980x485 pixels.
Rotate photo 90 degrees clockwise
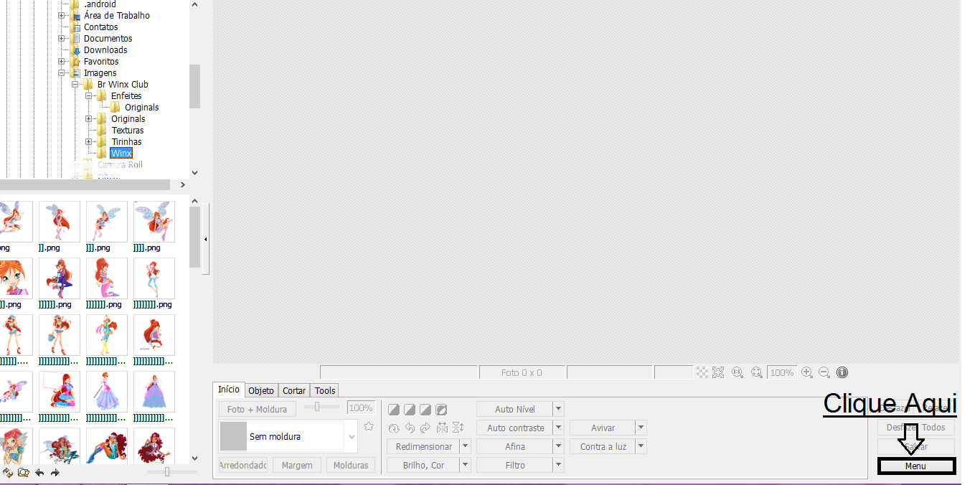425,428
